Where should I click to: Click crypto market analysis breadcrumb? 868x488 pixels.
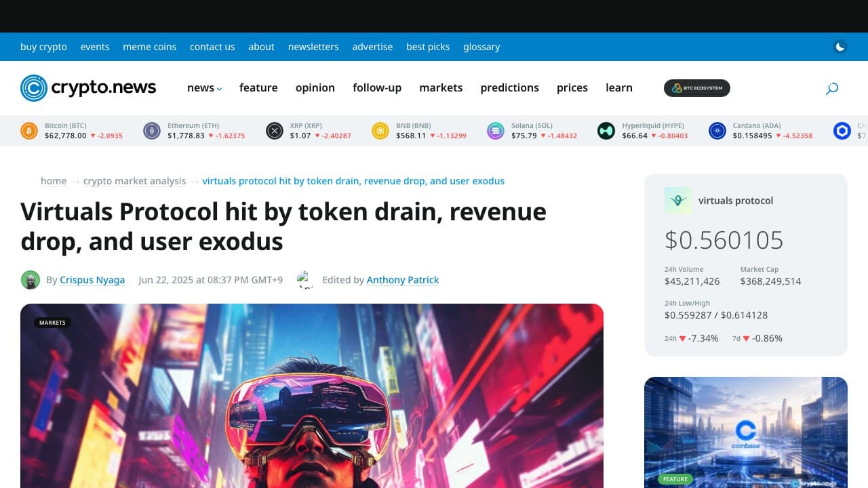[x=134, y=181]
